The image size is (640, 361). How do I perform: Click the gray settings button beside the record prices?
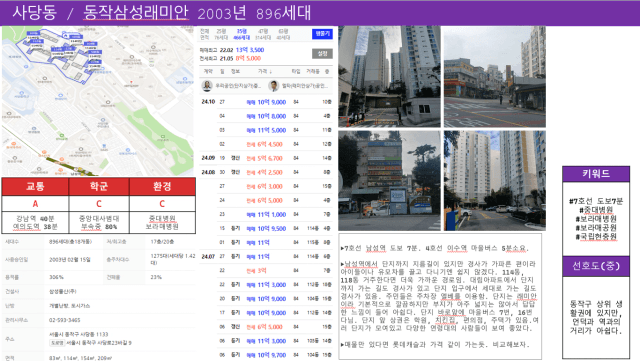(x=322, y=54)
